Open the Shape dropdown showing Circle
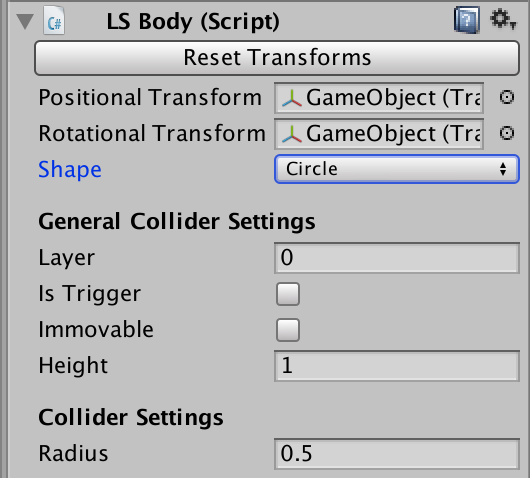 [x=396, y=169]
